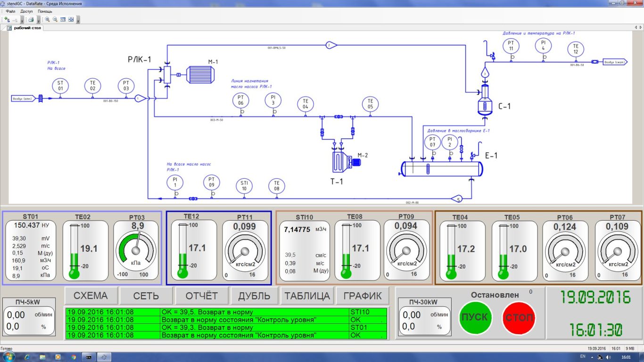The image size is (644, 362).
Task: Click the add user login icon
Action: tap(7, 19)
